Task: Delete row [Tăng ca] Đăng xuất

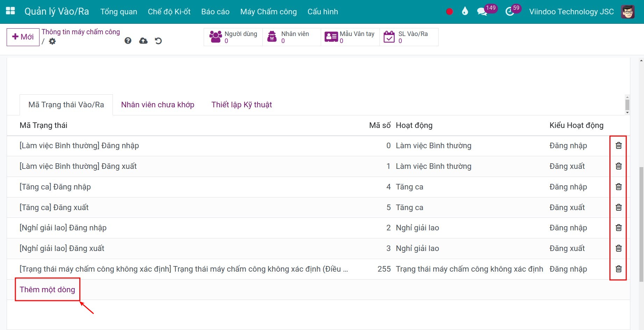Action: [x=618, y=207]
